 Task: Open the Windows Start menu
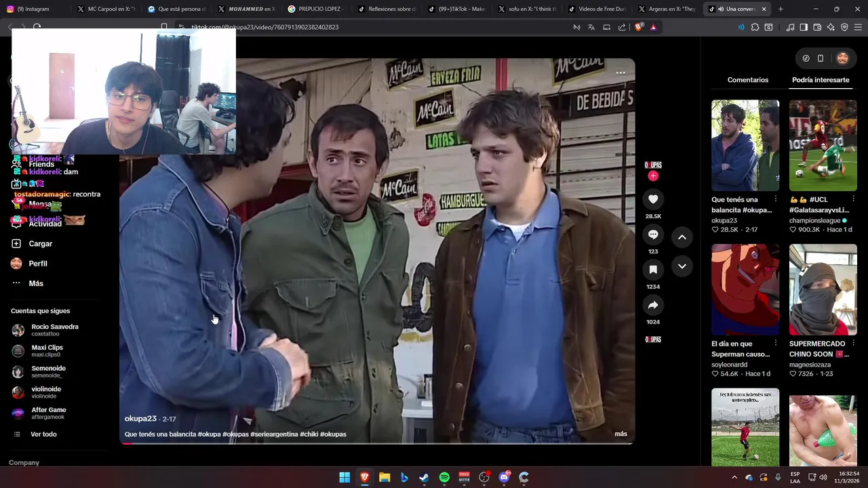pos(344,477)
